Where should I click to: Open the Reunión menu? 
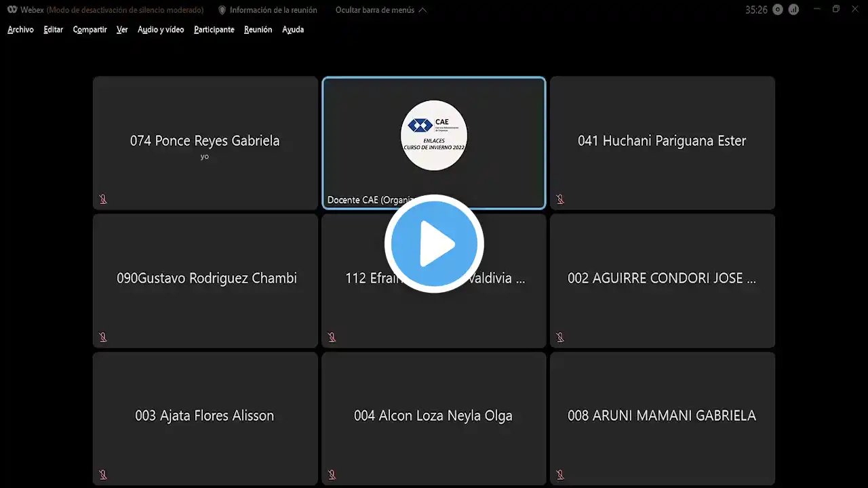point(258,30)
